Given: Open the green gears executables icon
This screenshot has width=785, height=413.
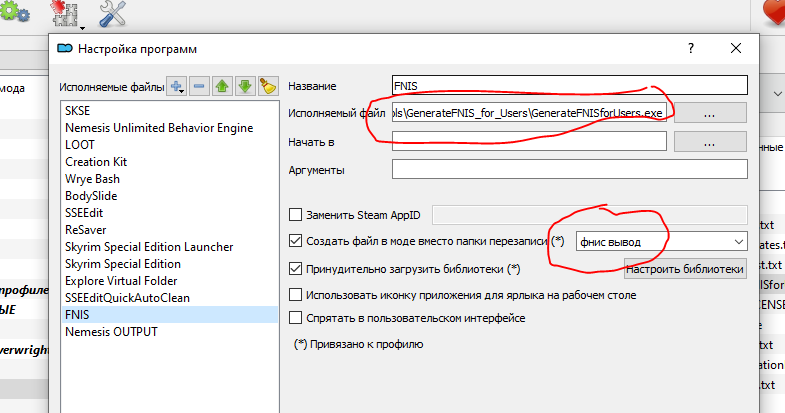Looking at the screenshot, I should pos(17,12).
